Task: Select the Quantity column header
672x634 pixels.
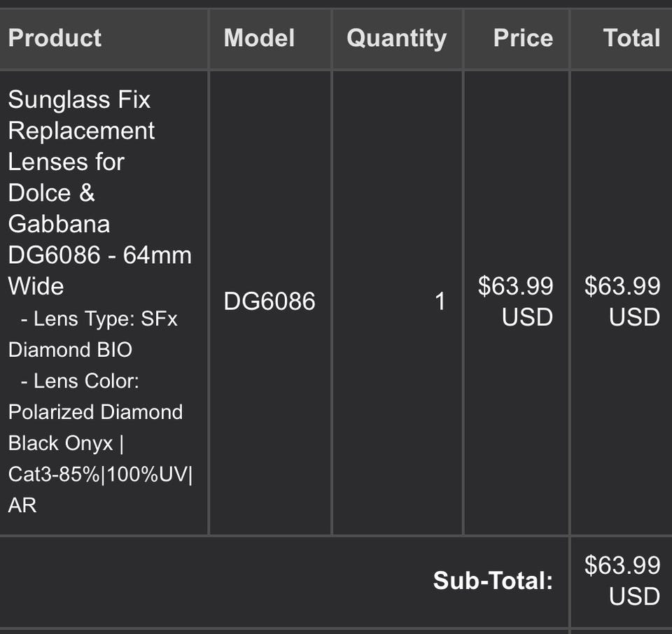Action: 396,38
